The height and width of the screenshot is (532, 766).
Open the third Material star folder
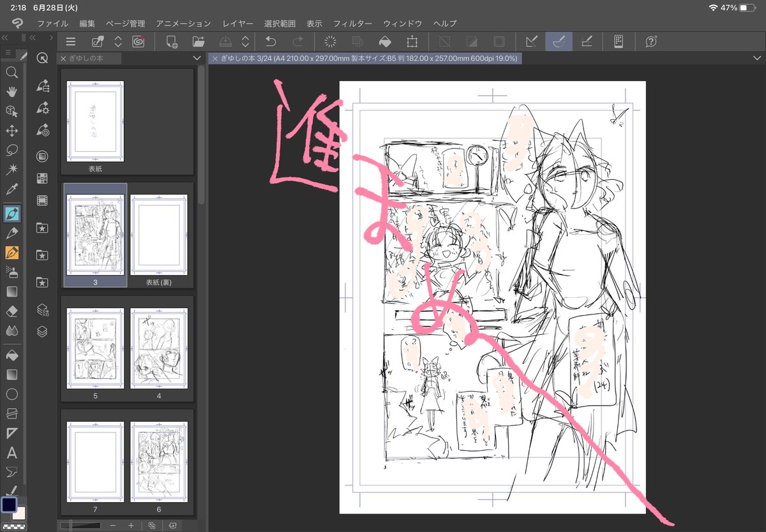pyautogui.click(x=42, y=282)
